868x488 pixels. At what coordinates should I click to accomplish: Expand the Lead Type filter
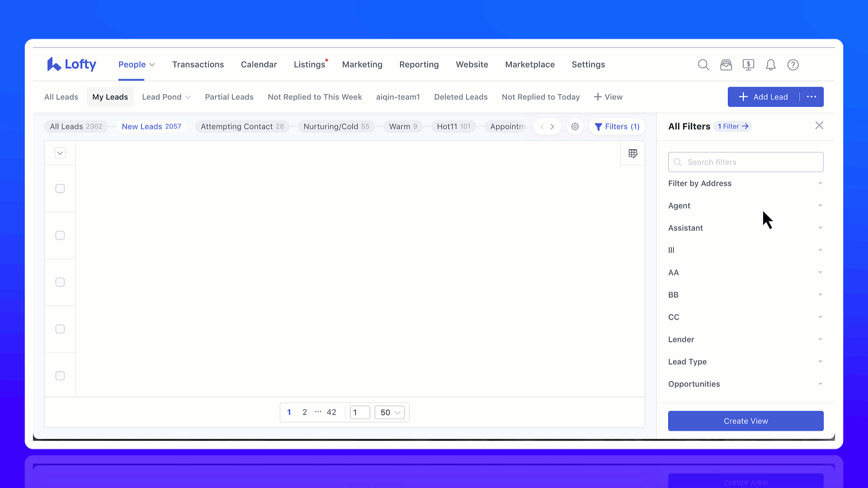pos(745,361)
